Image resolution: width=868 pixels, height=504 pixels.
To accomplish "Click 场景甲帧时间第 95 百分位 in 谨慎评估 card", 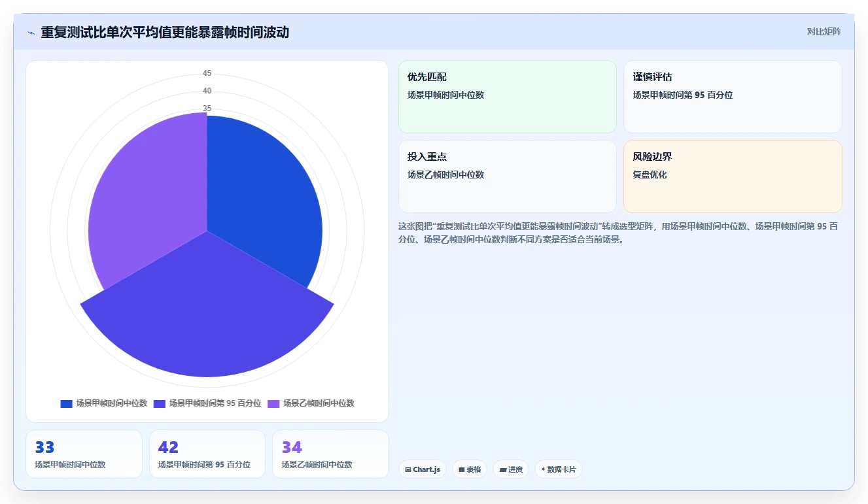I will click(x=683, y=95).
